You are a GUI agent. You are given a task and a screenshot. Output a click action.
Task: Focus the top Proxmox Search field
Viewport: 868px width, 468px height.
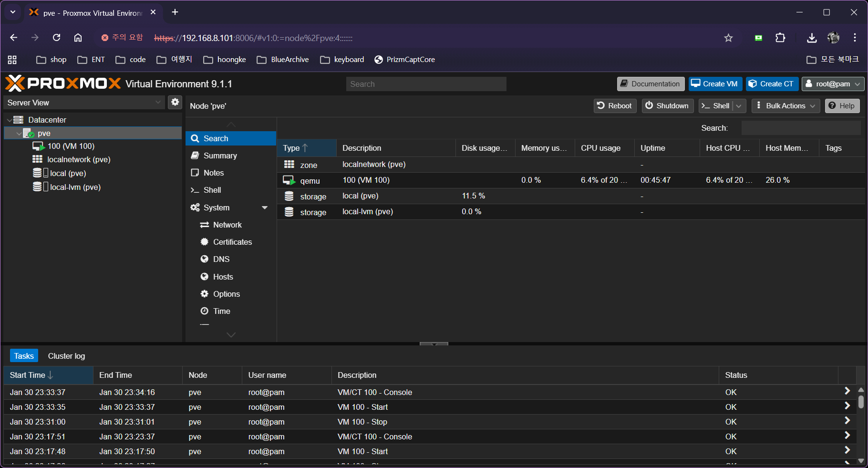click(x=426, y=84)
